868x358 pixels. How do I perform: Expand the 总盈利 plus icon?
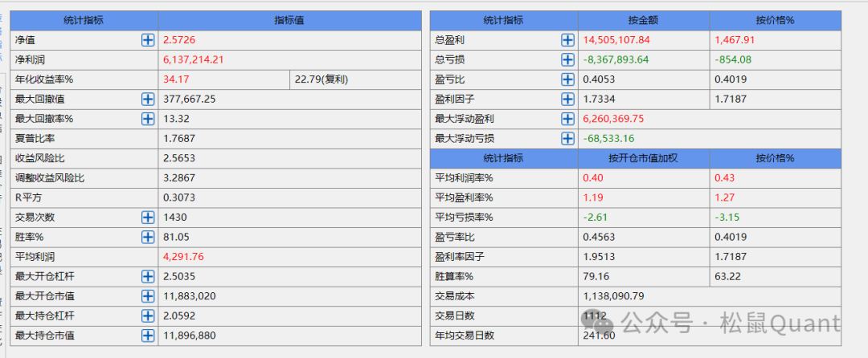coord(567,40)
